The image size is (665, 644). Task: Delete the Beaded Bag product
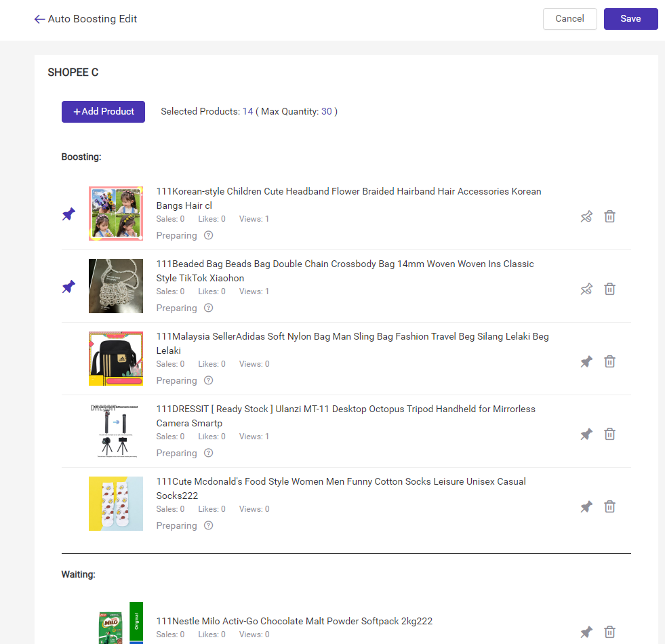(610, 289)
